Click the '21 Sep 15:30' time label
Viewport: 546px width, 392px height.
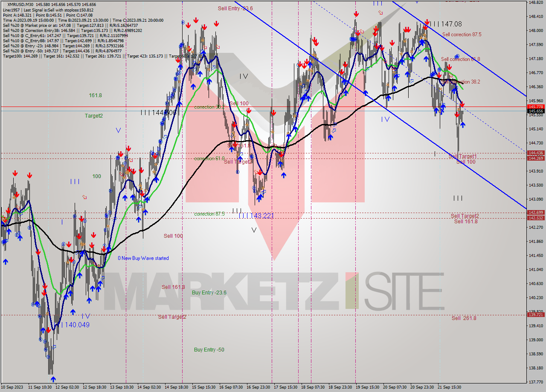450,388
